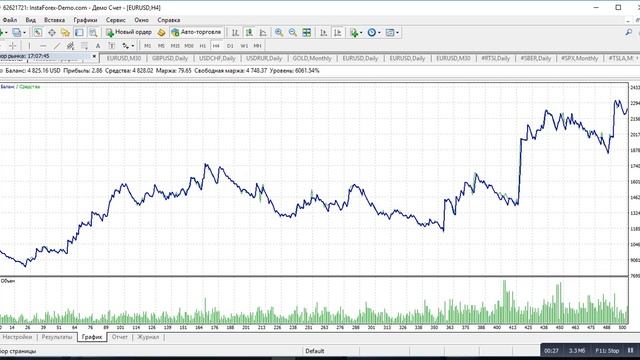Expand the Profiles dropdown arrow
640x360 pixels.
pyautogui.click(x=24, y=33)
